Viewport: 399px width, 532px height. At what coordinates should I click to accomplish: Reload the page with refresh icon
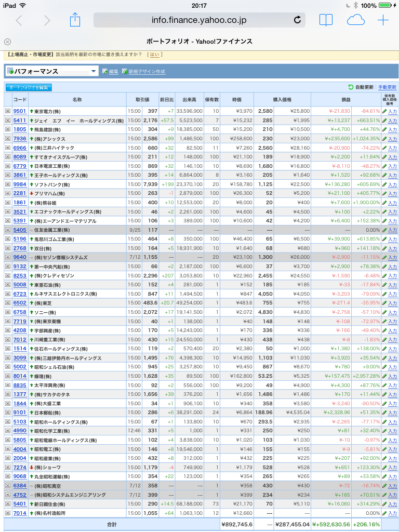[x=297, y=20]
